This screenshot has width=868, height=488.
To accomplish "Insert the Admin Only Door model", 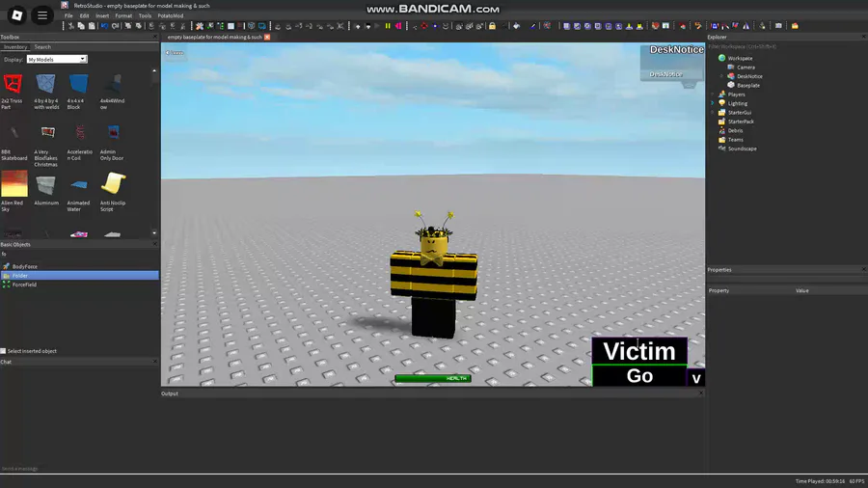I will [112, 143].
